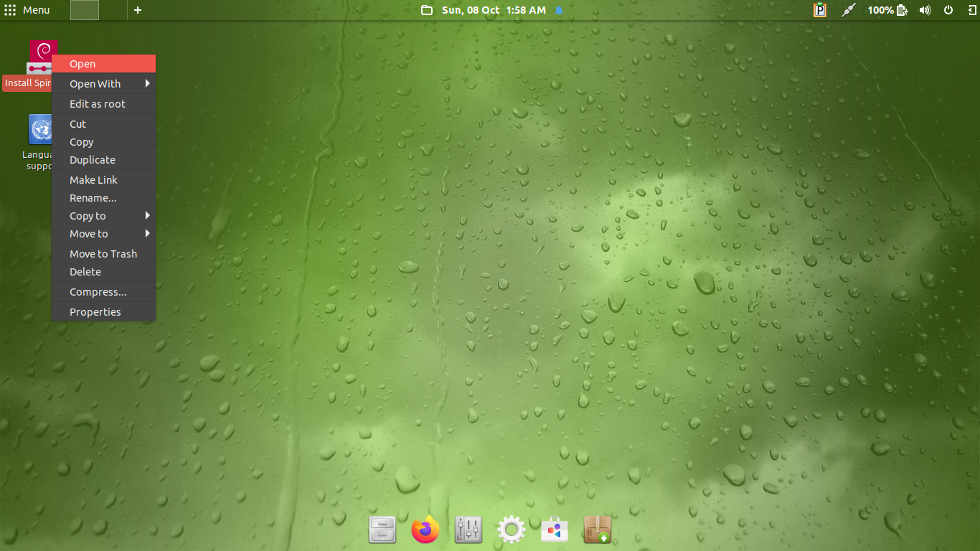Open the software store bag icon in dock
This screenshot has width=980, height=551.
[555, 530]
